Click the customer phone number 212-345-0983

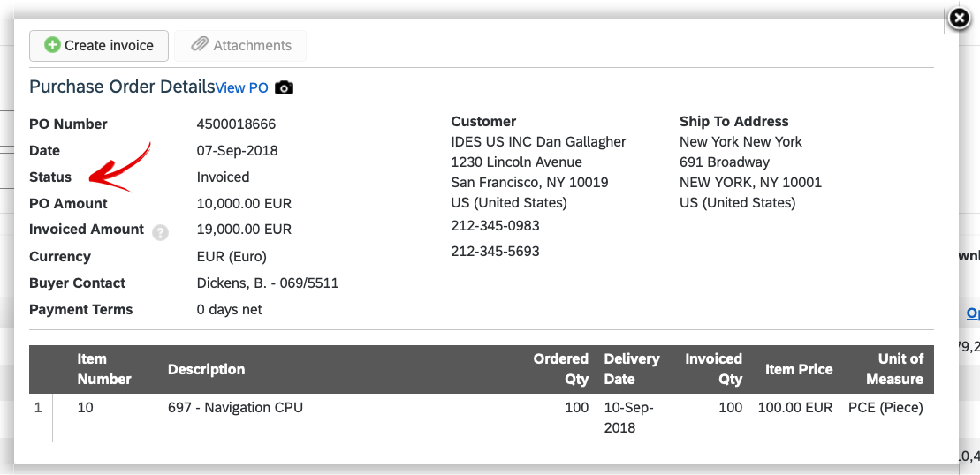[x=495, y=225]
